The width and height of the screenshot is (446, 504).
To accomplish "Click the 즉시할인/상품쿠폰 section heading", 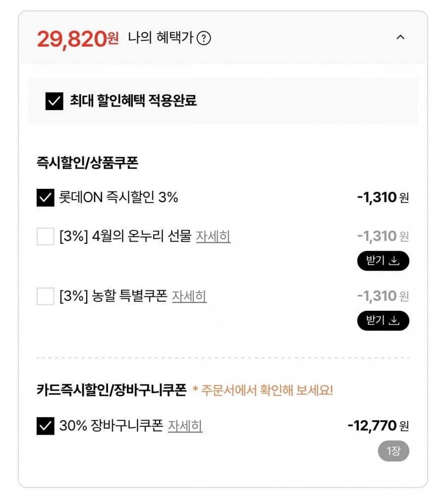I will coord(87,163).
